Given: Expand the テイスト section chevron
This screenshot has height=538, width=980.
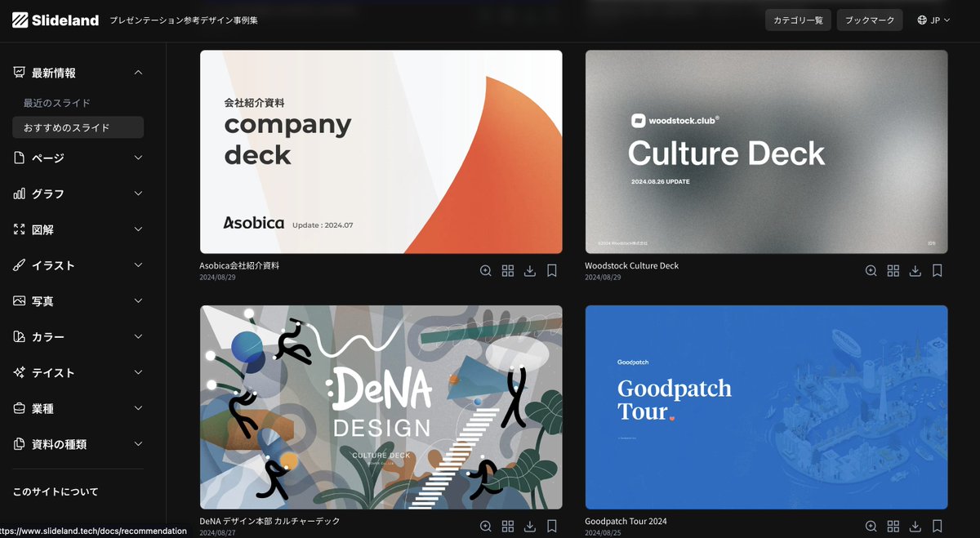Looking at the screenshot, I should click(138, 372).
